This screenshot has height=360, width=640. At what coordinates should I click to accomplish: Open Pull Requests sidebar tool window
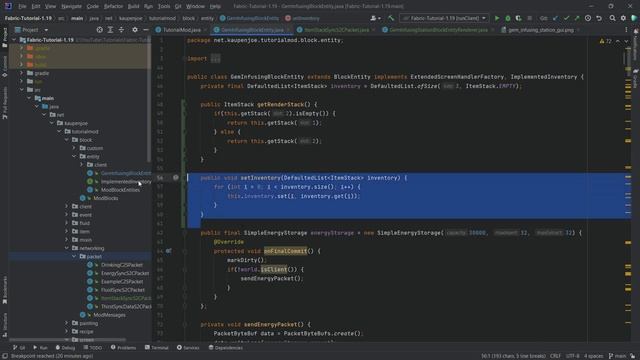point(4,103)
